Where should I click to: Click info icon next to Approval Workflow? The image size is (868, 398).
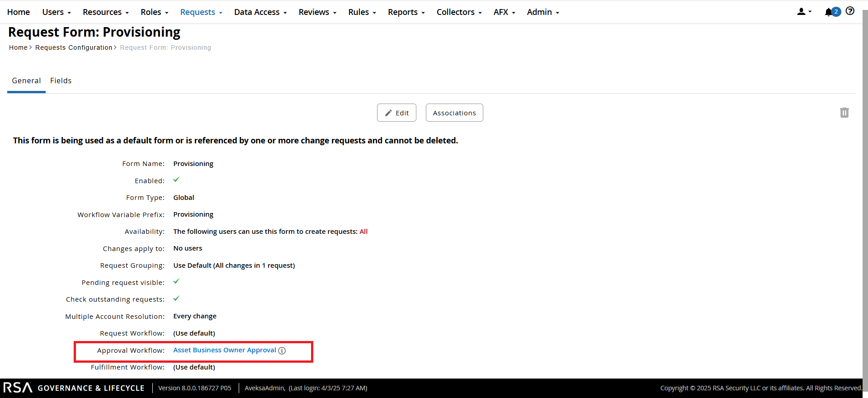click(282, 351)
